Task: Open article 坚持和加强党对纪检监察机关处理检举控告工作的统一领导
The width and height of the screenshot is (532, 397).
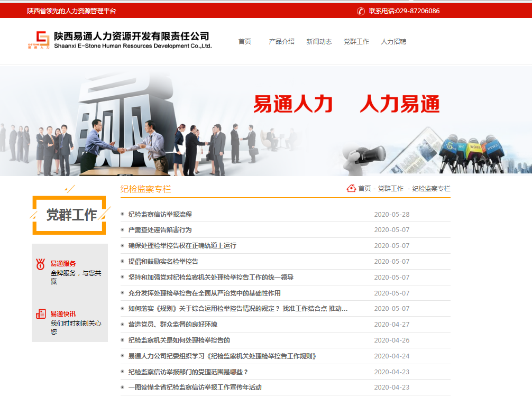Action: (210, 278)
